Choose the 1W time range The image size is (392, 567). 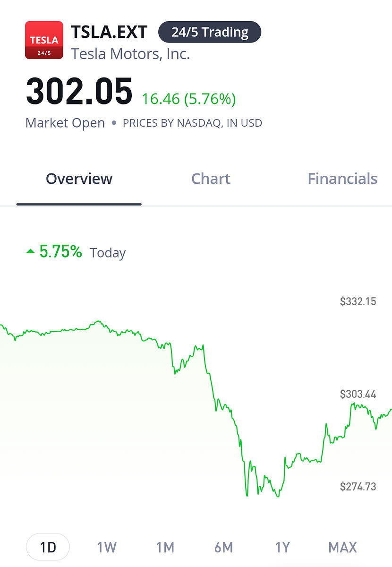(107, 548)
